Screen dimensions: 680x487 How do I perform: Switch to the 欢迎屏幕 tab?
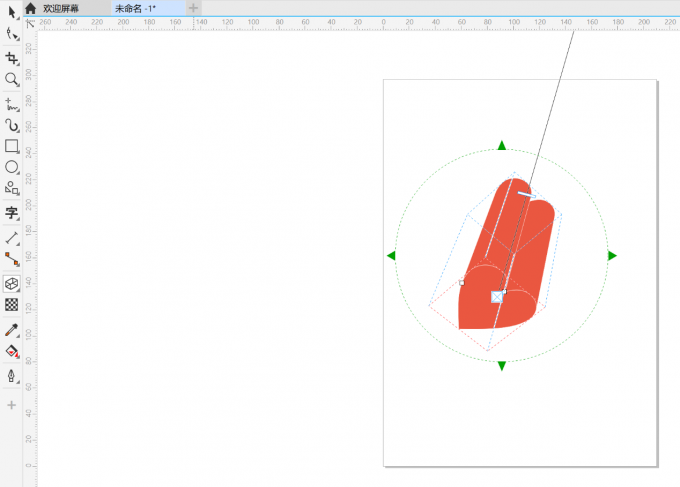click(61, 8)
